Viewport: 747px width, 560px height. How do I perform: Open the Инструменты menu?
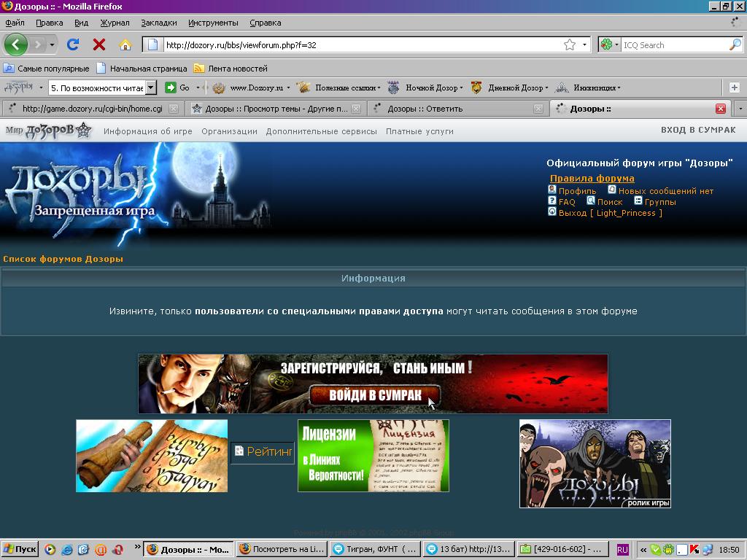[x=213, y=23]
